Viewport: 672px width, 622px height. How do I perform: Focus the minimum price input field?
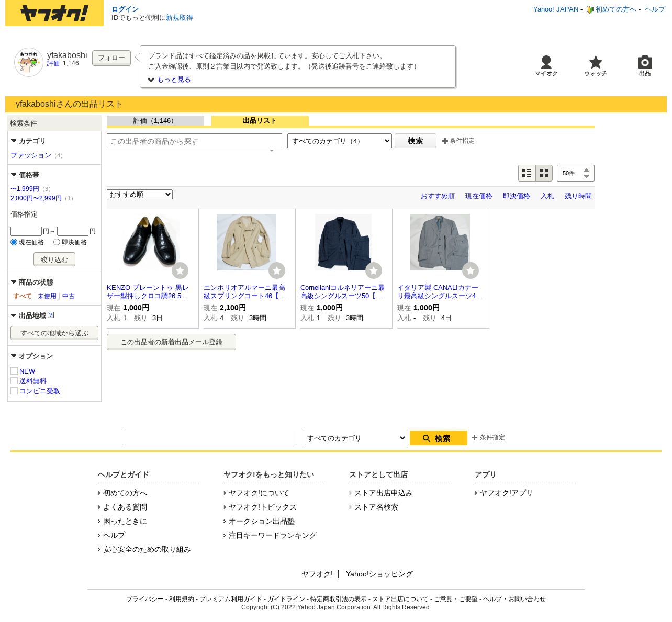[26, 231]
